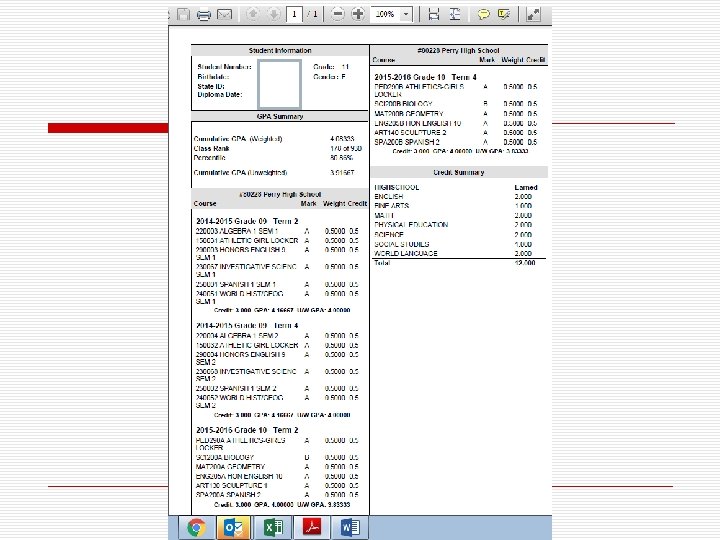Click the 2014-2015 Grade 09 Term 2 heading
The image size is (720, 540).
[x=247, y=221]
